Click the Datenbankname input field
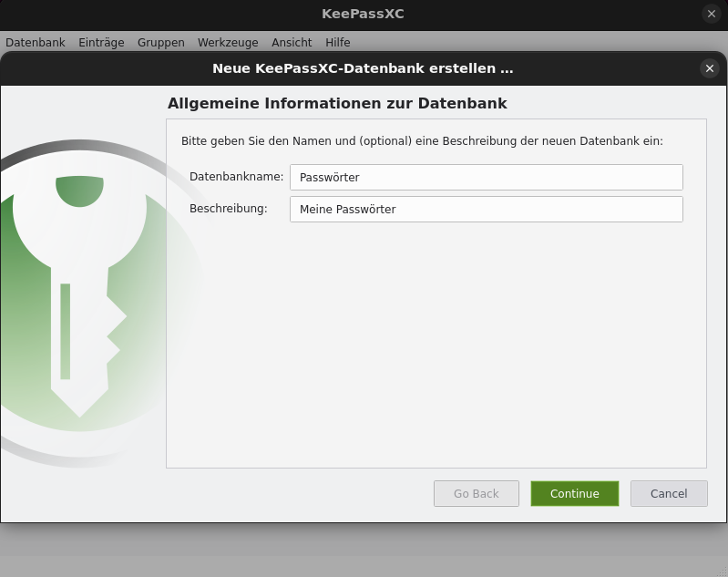 (487, 177)
